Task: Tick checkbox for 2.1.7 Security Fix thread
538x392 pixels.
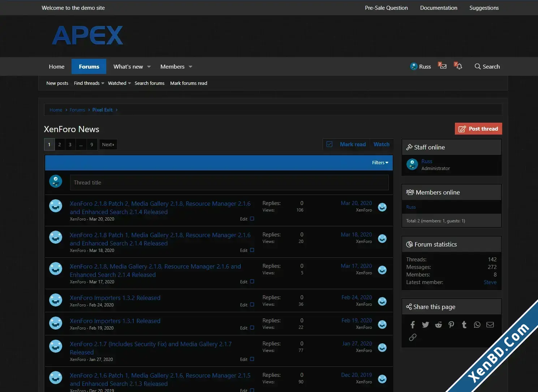Action: [x=252, y=359]
